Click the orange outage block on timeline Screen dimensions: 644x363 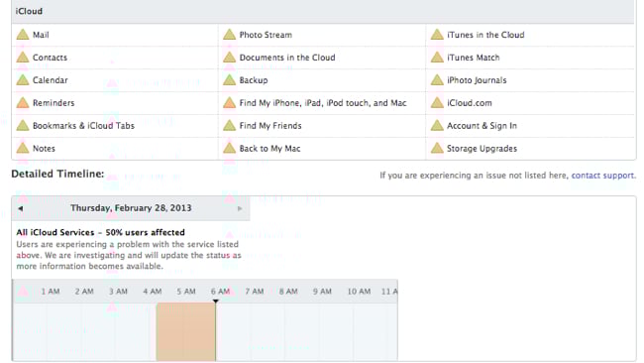(x=185, y=332)
